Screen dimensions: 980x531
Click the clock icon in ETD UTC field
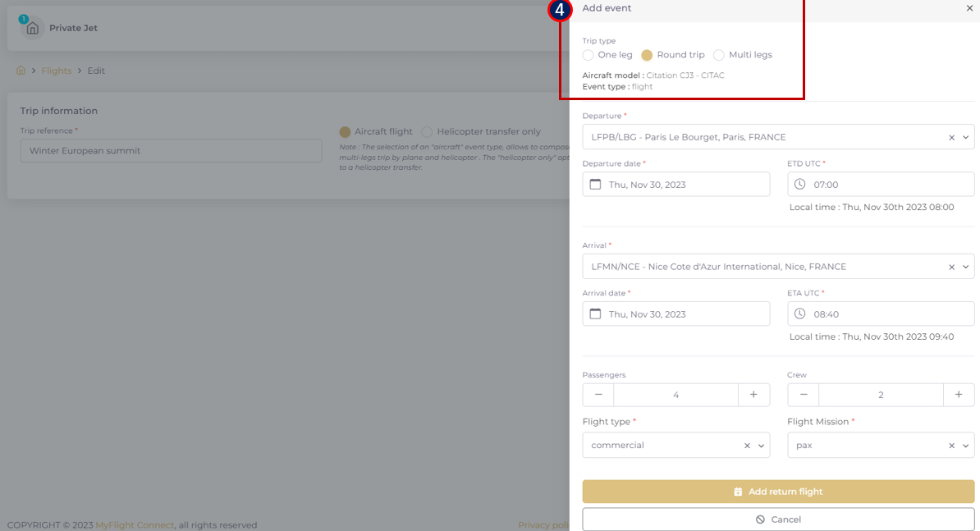coord(800,185)
